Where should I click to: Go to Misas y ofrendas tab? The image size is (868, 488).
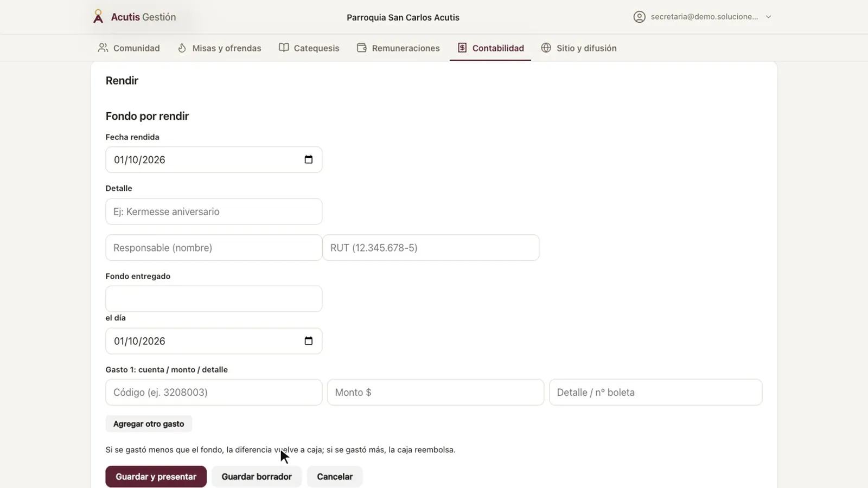click(219, 48)
